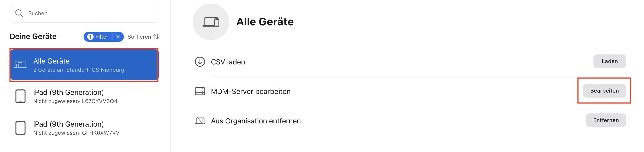Click the filter count badge showing 1
The image size is (644, 152).
(x=90, y=37)
